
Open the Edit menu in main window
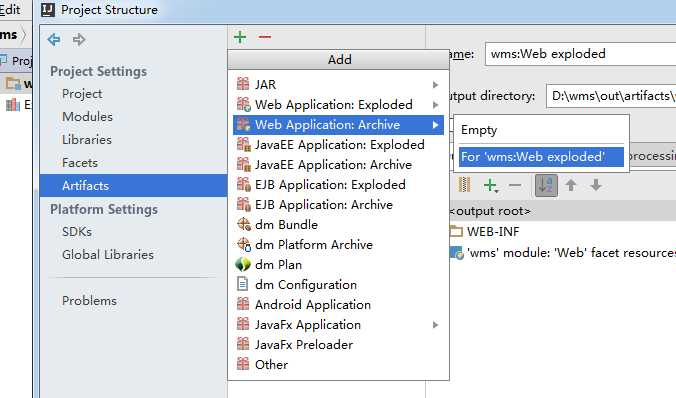coord(10,9)
